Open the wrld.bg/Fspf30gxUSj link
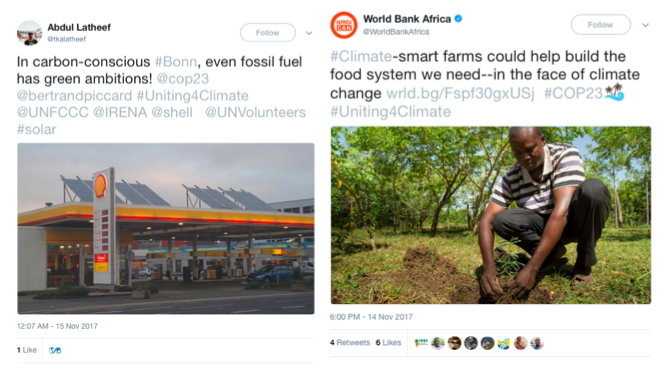The image size is (667, 387). (460, 93)
